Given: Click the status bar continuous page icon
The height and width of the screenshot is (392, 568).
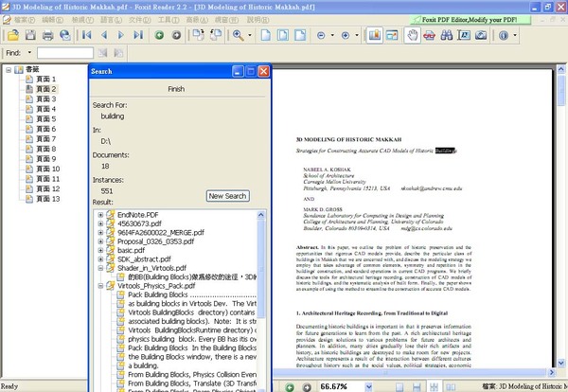Looking at the screenshot, I should coord(417,387).
